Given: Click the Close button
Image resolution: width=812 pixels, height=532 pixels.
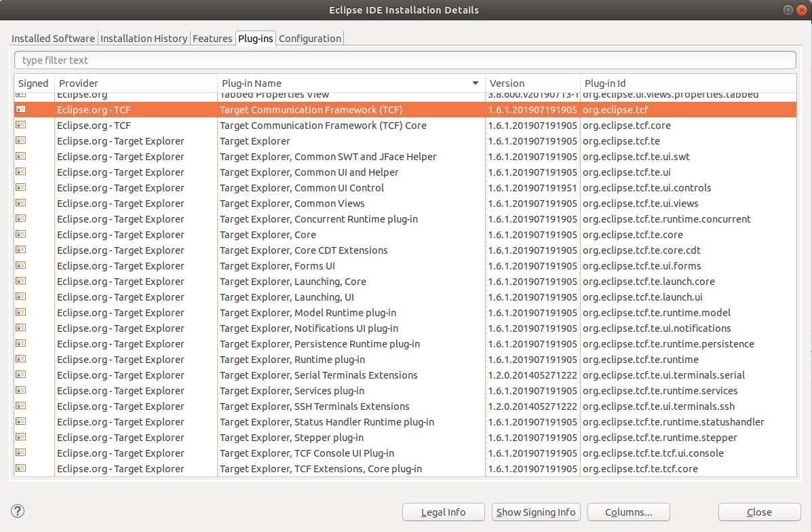Looking at the screenshot, I should pos(759,512).
